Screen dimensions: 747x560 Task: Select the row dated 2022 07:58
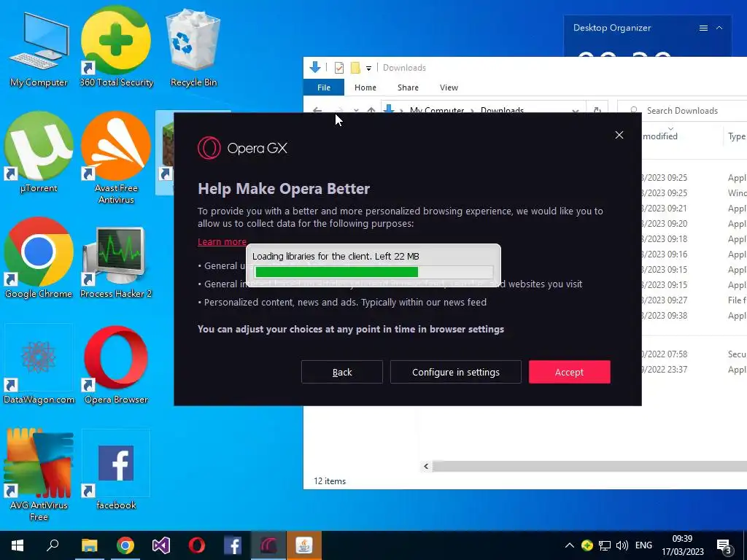(694, 354)
